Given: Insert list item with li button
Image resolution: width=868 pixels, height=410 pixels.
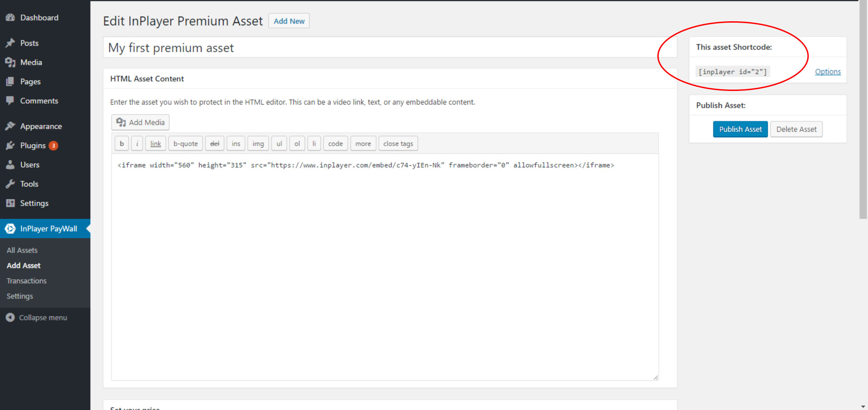Looking at the screenshot, I should [314, 143].
